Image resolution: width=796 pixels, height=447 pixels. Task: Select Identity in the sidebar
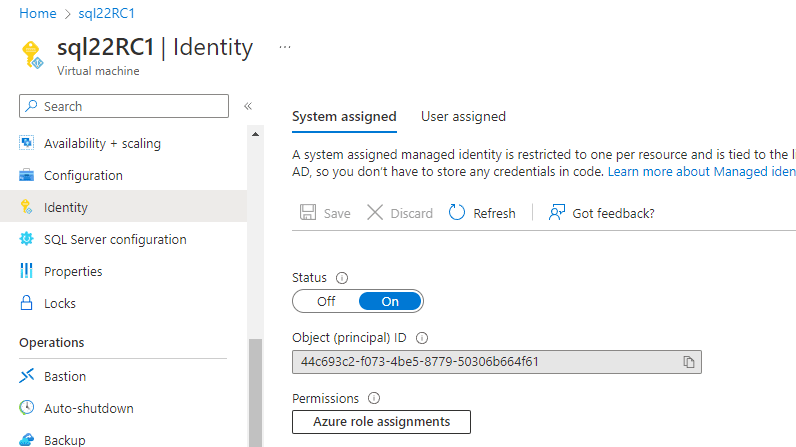coord(123,206)
